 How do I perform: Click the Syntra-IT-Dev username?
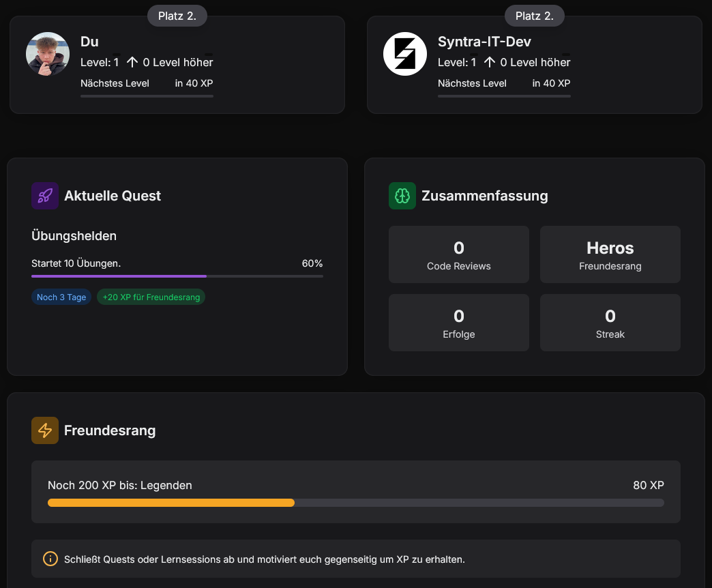[484, 42]
